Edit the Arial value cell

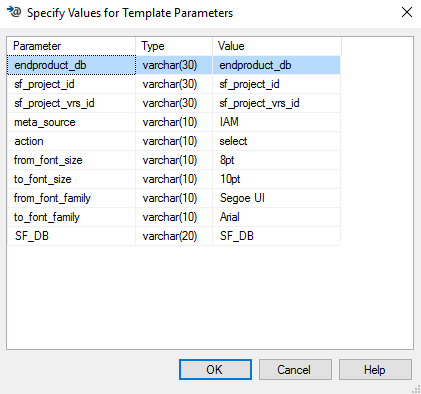pyautogui.click(x=276, y=217)
